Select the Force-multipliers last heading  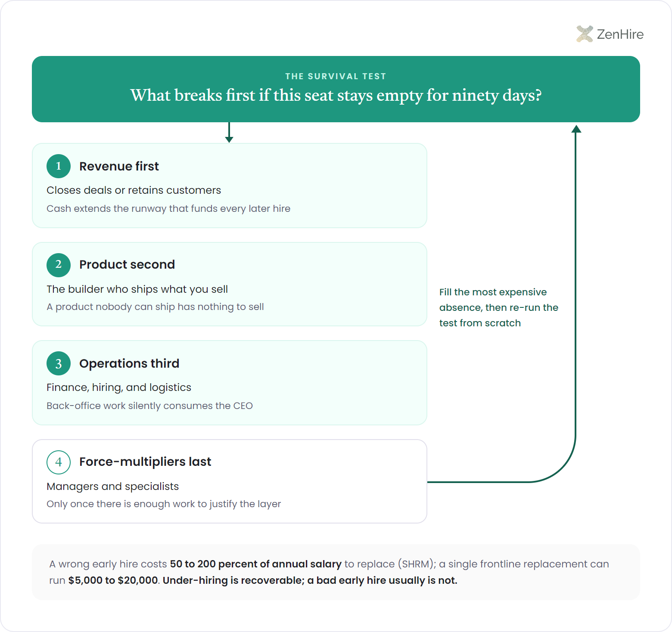pyautogui.click(x=145, y=462)
